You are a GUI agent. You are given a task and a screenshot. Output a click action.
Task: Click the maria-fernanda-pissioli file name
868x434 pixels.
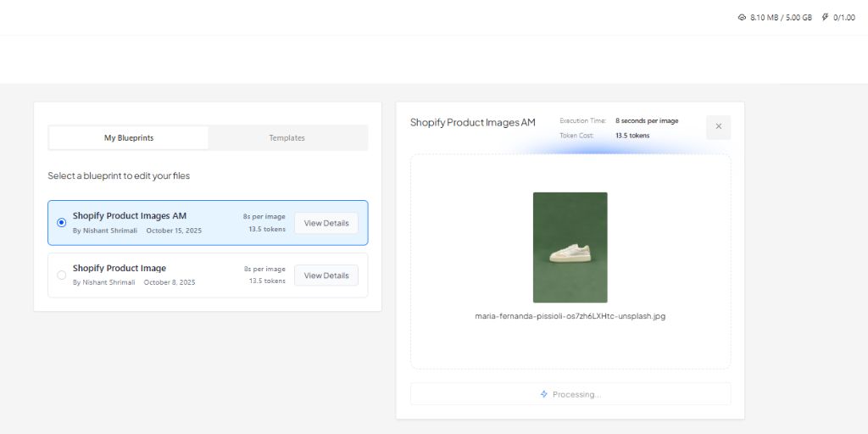tap(570, 316)
